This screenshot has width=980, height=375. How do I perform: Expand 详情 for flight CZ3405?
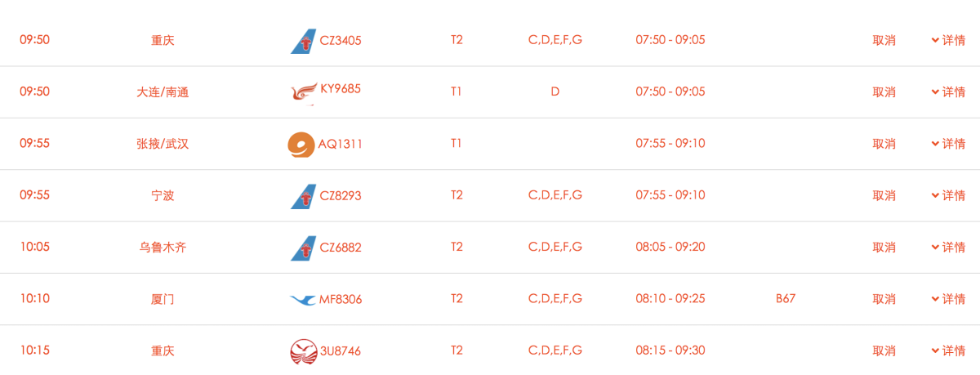[947, 40]
